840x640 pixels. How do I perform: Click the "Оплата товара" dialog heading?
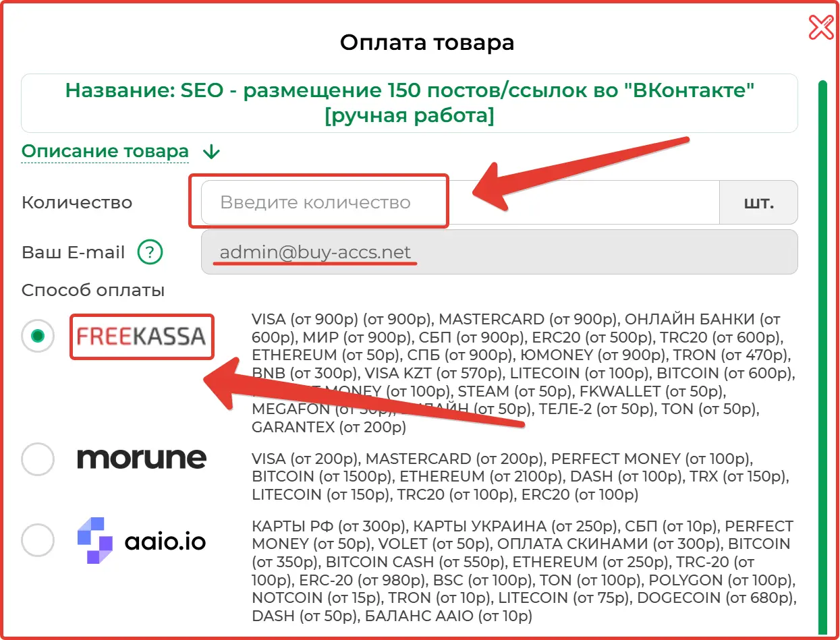[427, 43]
